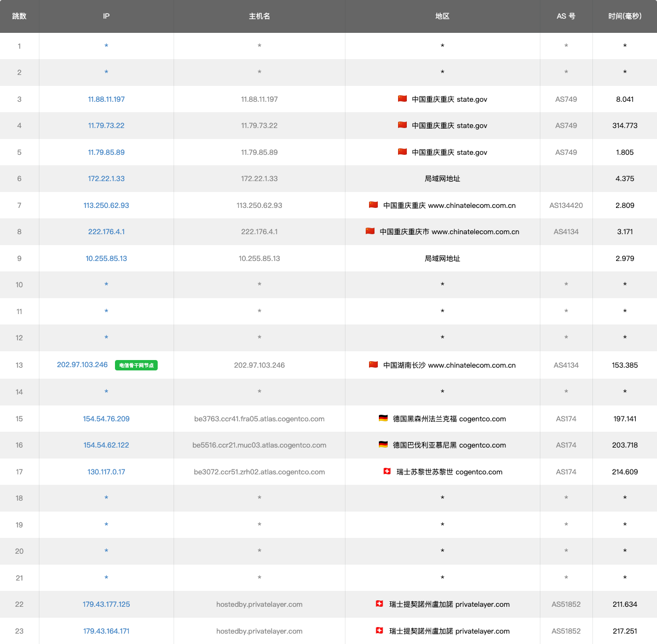Click hostname be3763.ccr41.fra05.atlas.cogentco.com
Viewport: 657px width, 644px height.
[260, 419]
